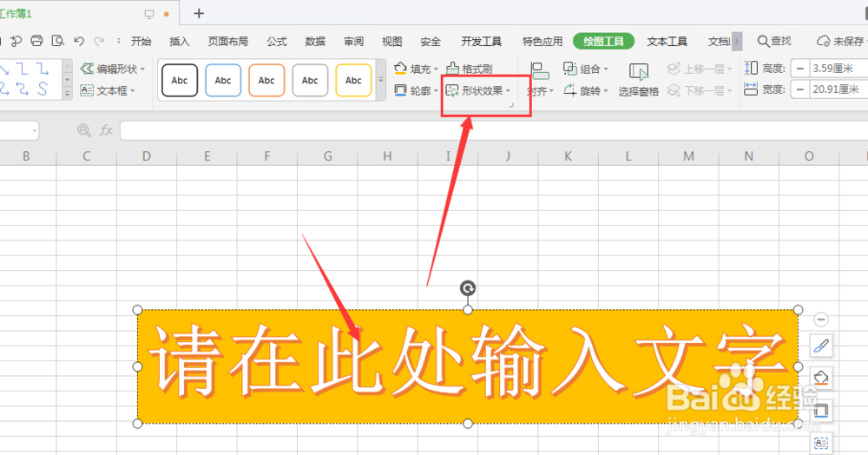868x455 pixels.
Task: Click the width field showing 20.91厘米
Action: point(838,89)
